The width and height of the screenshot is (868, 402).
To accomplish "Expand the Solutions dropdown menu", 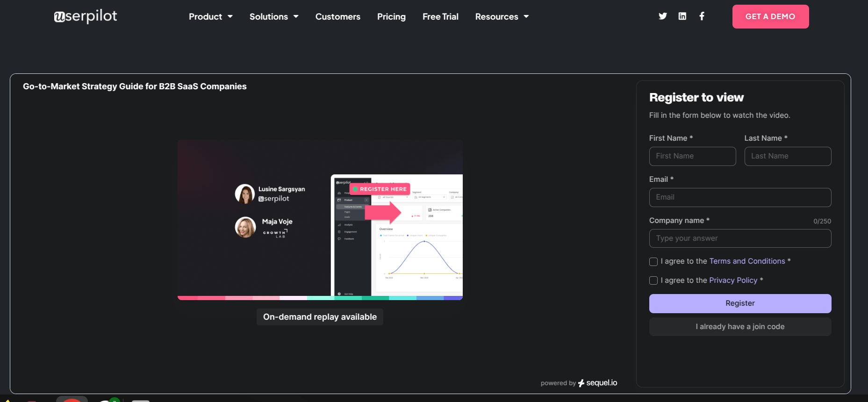I will (274, 17).
